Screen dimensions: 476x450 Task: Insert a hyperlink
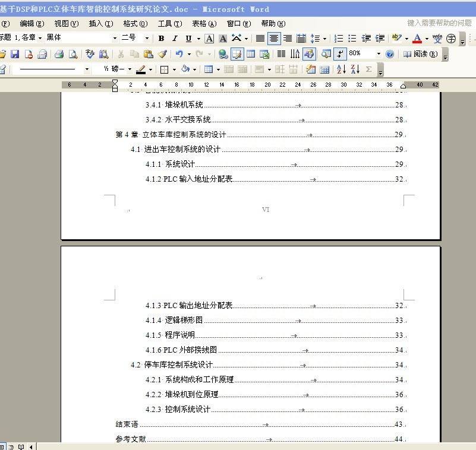223,54
